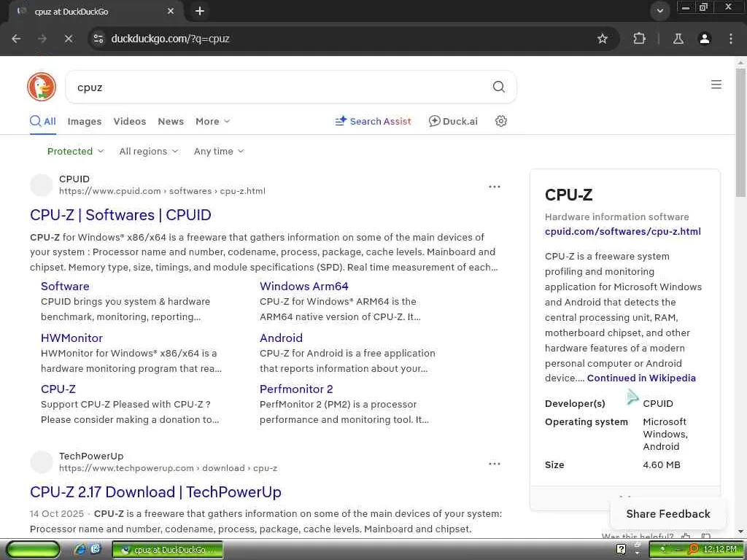Screen dimensions: 747x560
Task: Open the DuckDuckGo hamburger menu
Action: point(716,85)
